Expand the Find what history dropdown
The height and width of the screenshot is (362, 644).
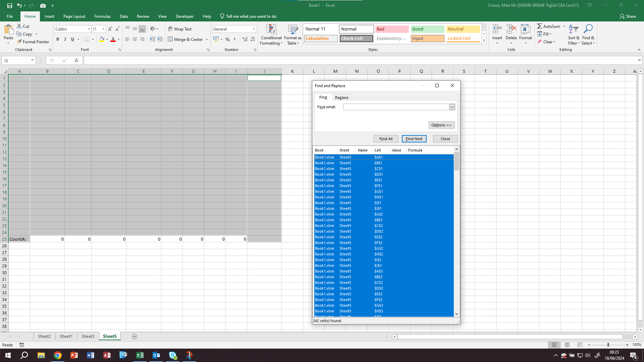tap(452, 107)
